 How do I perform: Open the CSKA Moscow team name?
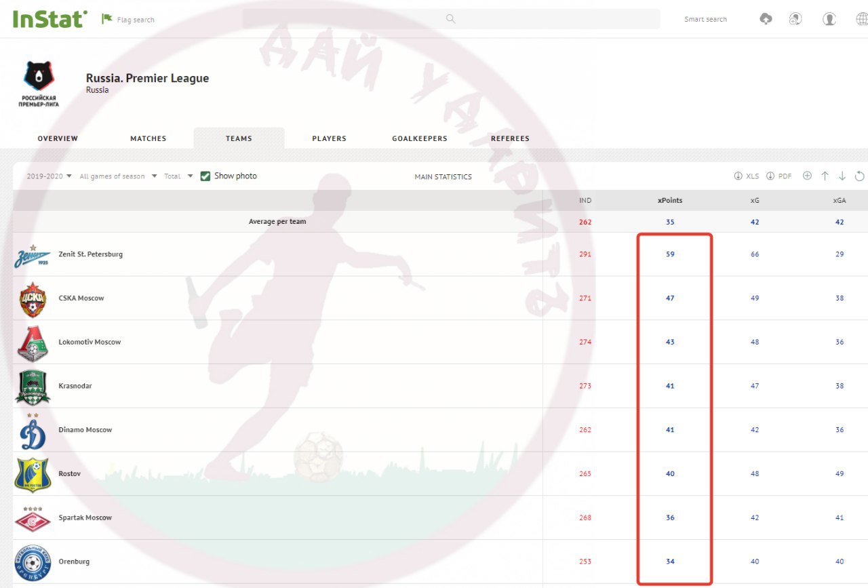pyautogui.click(x=81, y=298)
